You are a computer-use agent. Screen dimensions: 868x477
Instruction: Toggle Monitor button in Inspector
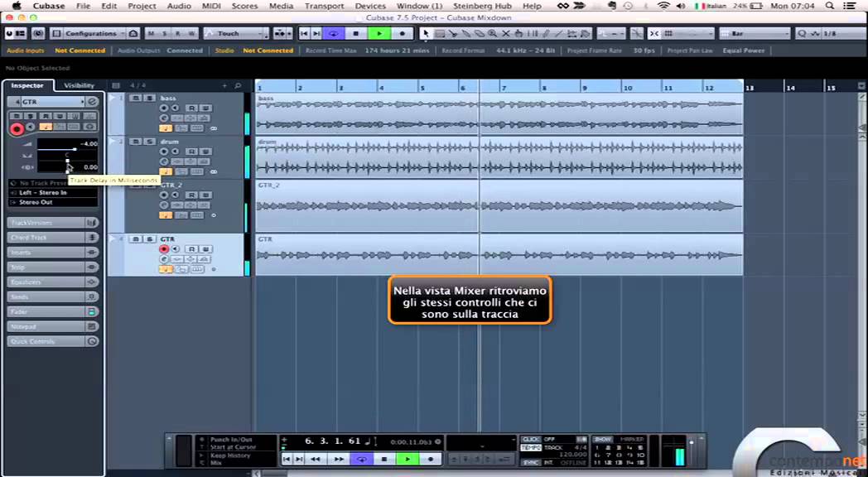tap(31, 128)
